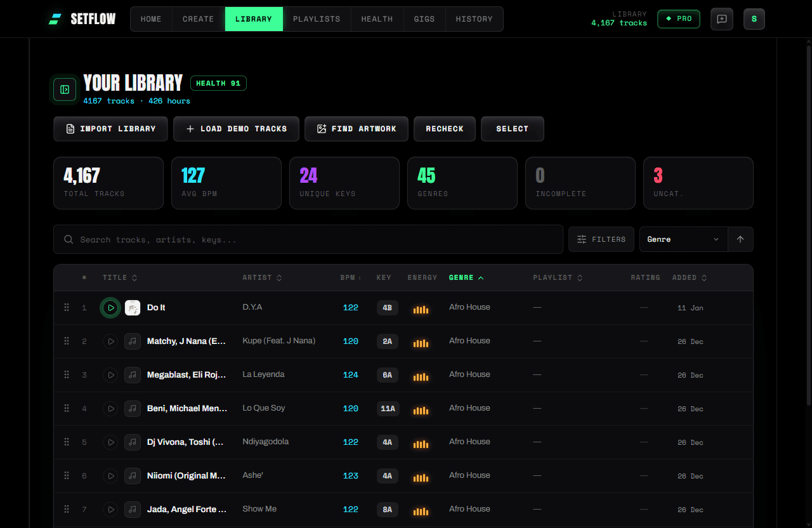The image size is (812, 528).
Task: Play the Jada, Angel Forte track
Action: point(110,510)
